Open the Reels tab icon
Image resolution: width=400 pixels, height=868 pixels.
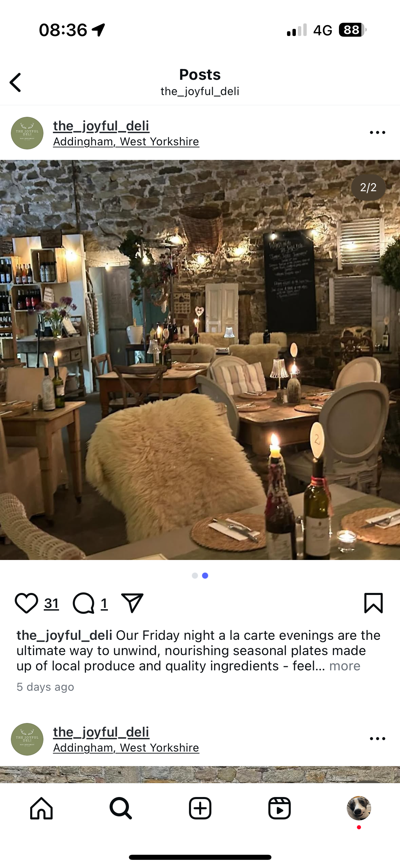click(280, 808)
